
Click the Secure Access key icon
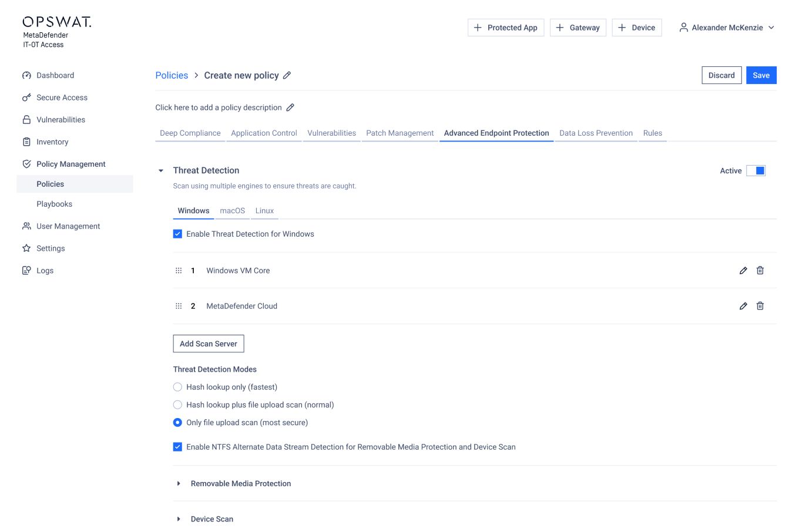[x=26, y=97]
